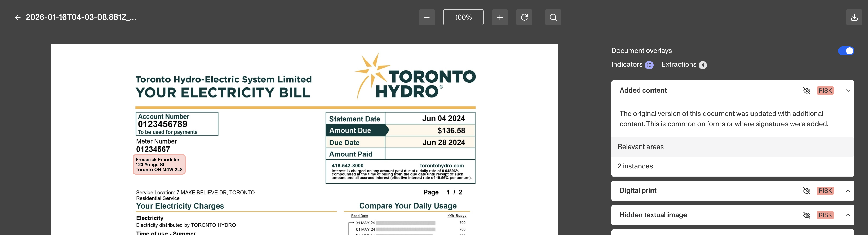Collapse the Added content indicator
Image resolution: width=868 pixels, height=235 pixels.
848,91
